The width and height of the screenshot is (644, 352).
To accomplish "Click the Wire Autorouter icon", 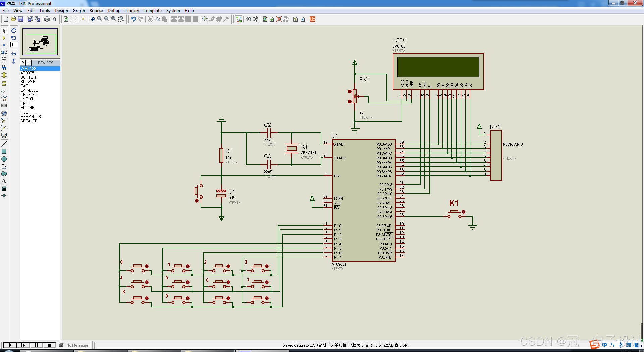I will point(238,19).
